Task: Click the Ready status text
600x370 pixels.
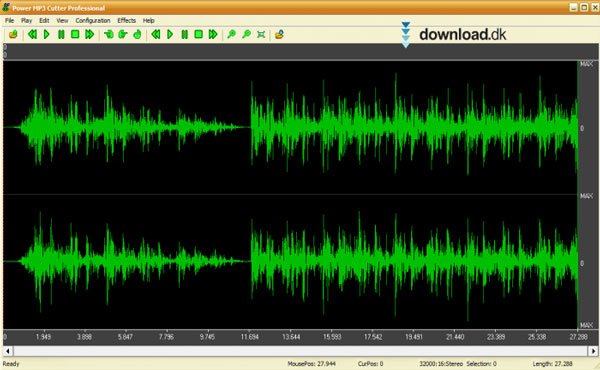Action: point(11,364)
